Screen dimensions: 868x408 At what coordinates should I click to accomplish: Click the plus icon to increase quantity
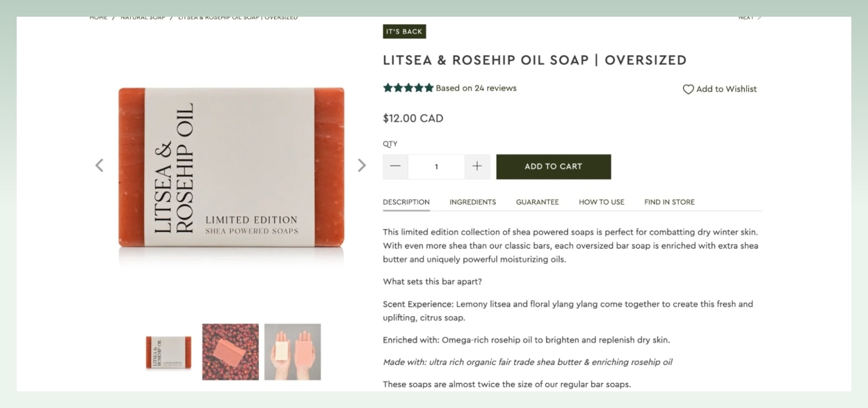(x=477, y=166)
